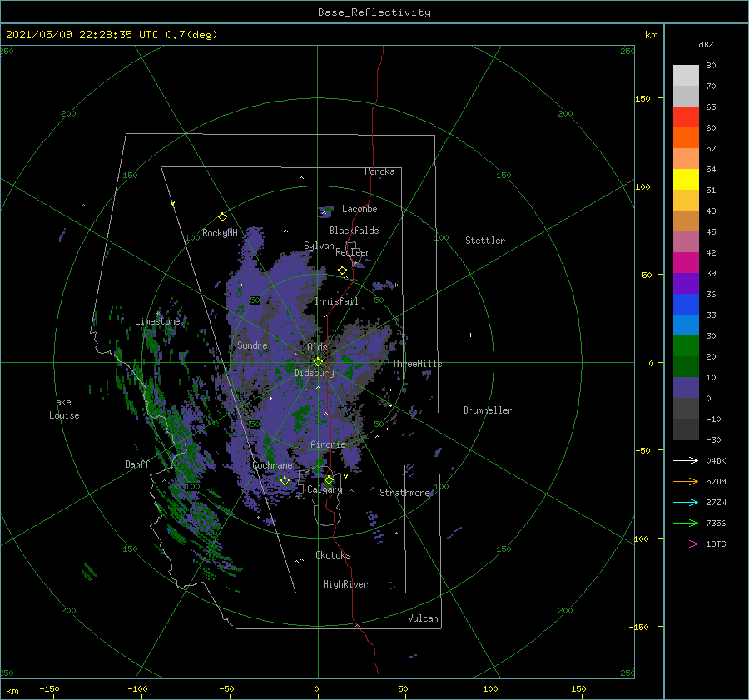Pick the slate 0-10 dBZ swatch
Viewport: 749px width, 700px height.
tap(686, 388)
